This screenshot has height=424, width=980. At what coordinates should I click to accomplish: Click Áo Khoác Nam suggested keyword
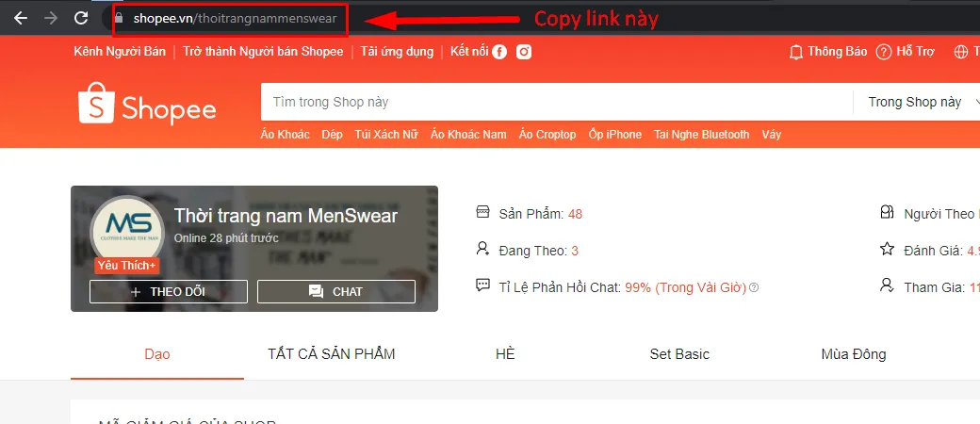tap(468, 135)
